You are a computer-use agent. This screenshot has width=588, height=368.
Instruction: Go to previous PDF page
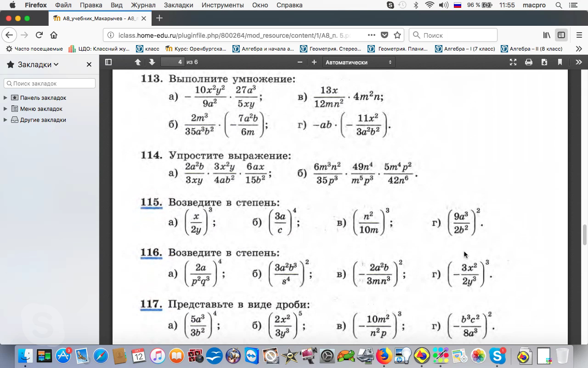tap(138, 62)
